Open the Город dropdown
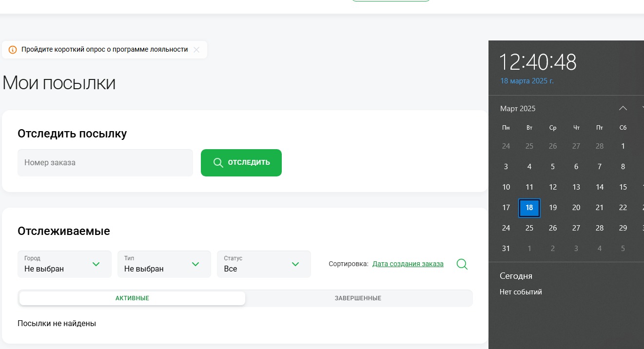 tap(64, 264)
